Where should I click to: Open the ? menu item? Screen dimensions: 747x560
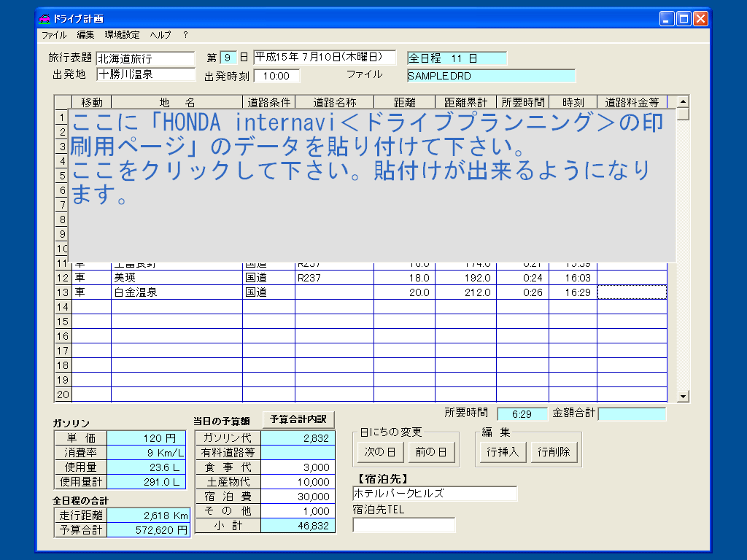pyautogui.click(x=185, y=35)
